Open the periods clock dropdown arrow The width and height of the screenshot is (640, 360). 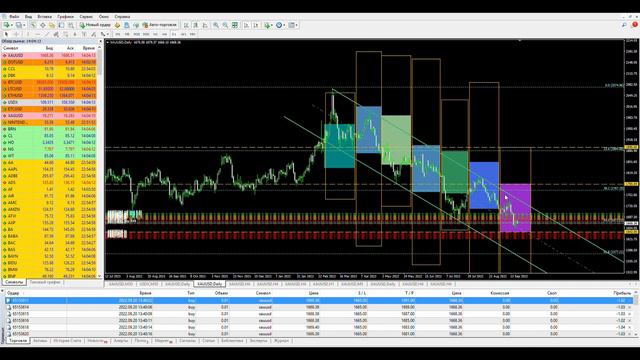click(x=284, y=25)
